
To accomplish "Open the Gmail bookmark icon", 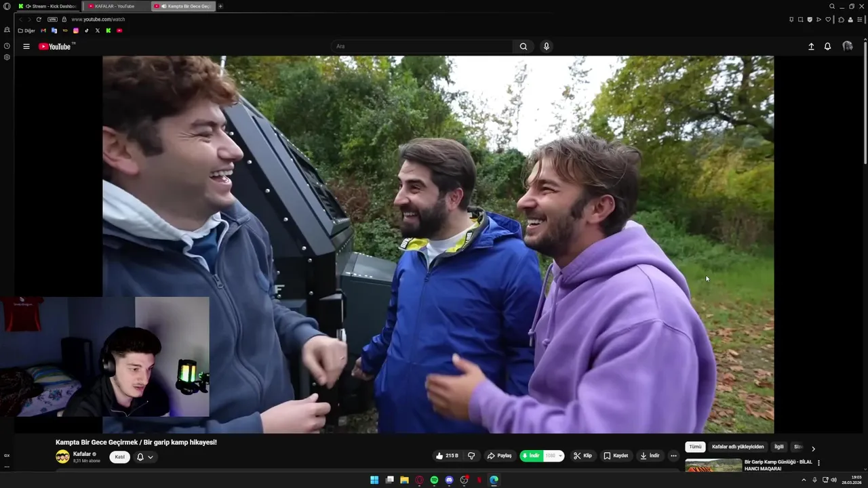I will click(43, 30).
